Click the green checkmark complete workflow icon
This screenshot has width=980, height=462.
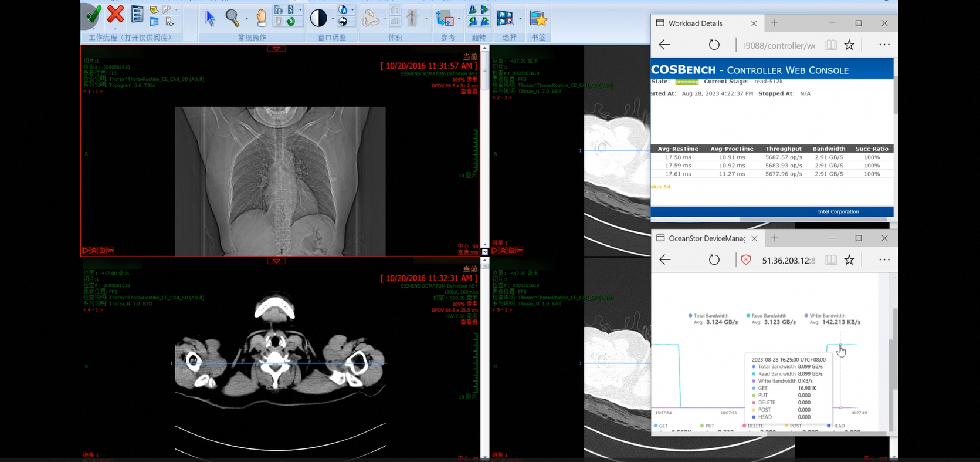click(93, 14)
